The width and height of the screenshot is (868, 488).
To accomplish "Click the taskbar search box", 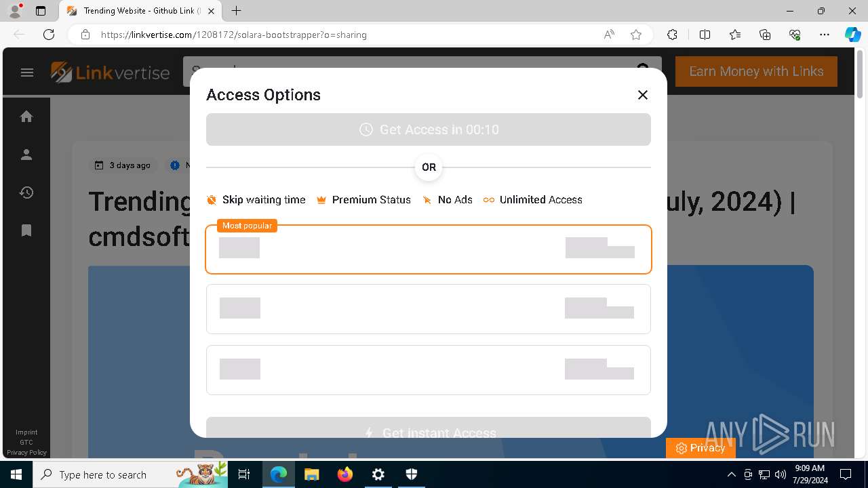I will pos(131,474).
